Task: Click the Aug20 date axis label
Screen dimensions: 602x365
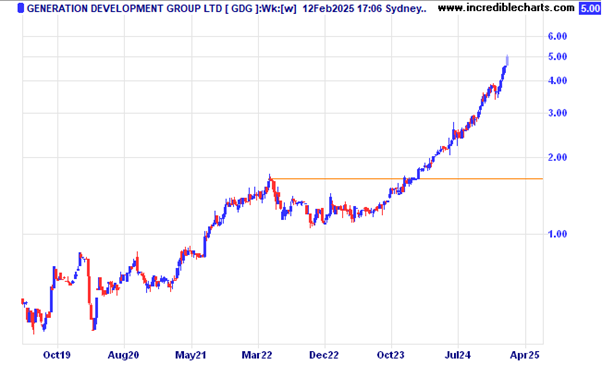Action: pyautogui.click(x=123, y=355)
